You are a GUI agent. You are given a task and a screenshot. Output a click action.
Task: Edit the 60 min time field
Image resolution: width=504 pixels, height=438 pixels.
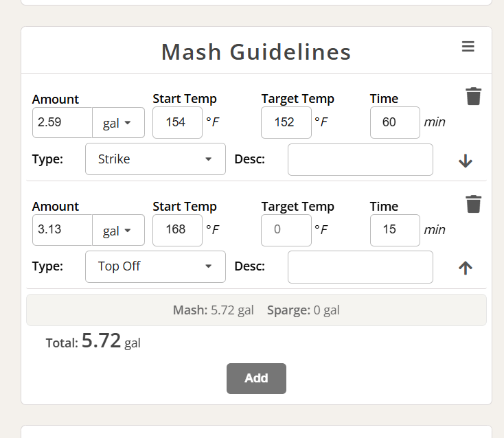(395, 123)
